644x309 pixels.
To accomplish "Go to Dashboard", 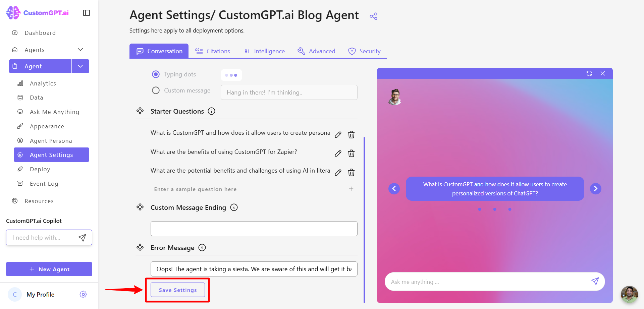I will tap(40, 33).
